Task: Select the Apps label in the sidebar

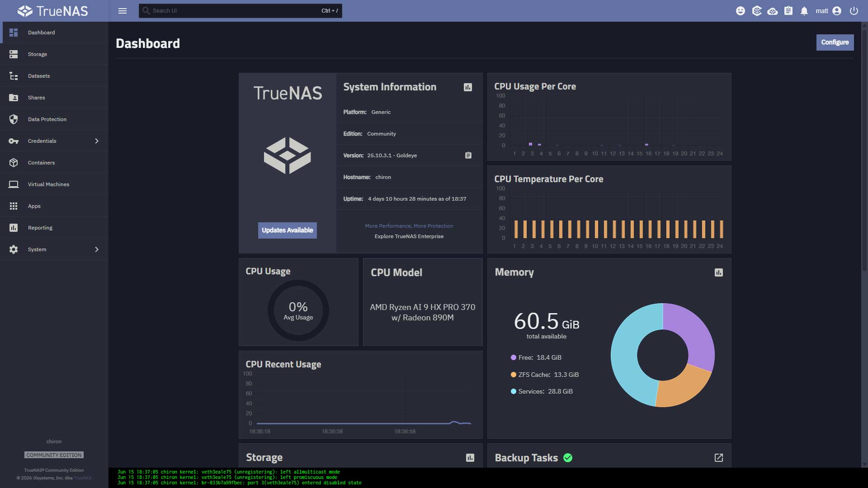Action: pyautogui.click(x=34, y=206)
